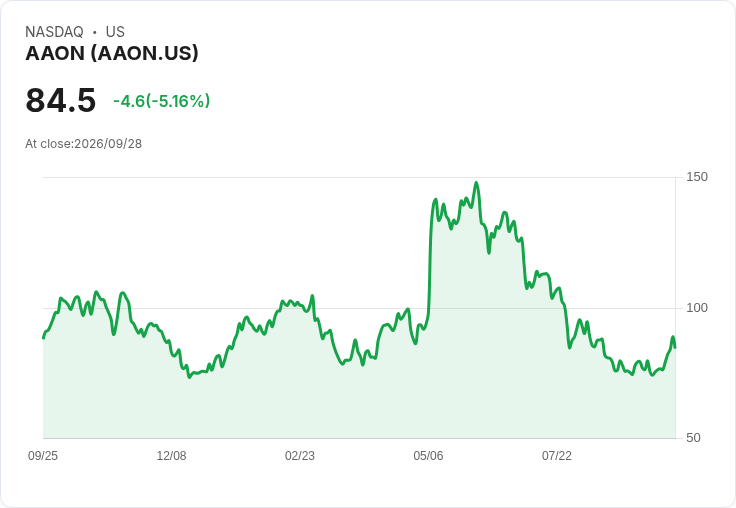This screenshot has width=736, height=508.
Task: Click the 100 horizontal gridline in the chart
Action: [359, 308]
